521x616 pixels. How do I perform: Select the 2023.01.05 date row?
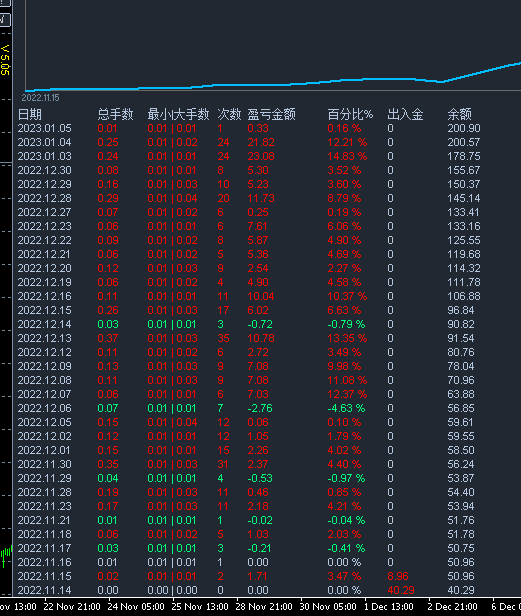click(x=249, y=128)
